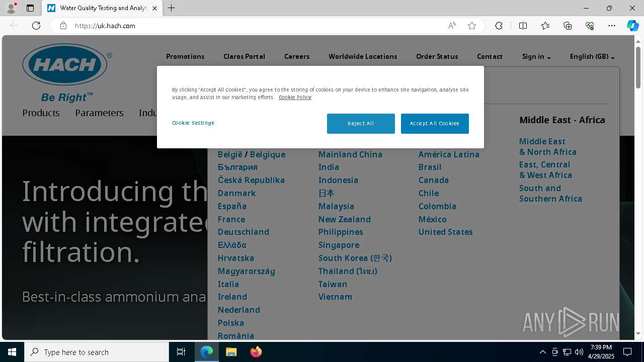644x362 pixels.
Task: Expand the English (GB) language dropdown
Action: click(x=592, y=56)
